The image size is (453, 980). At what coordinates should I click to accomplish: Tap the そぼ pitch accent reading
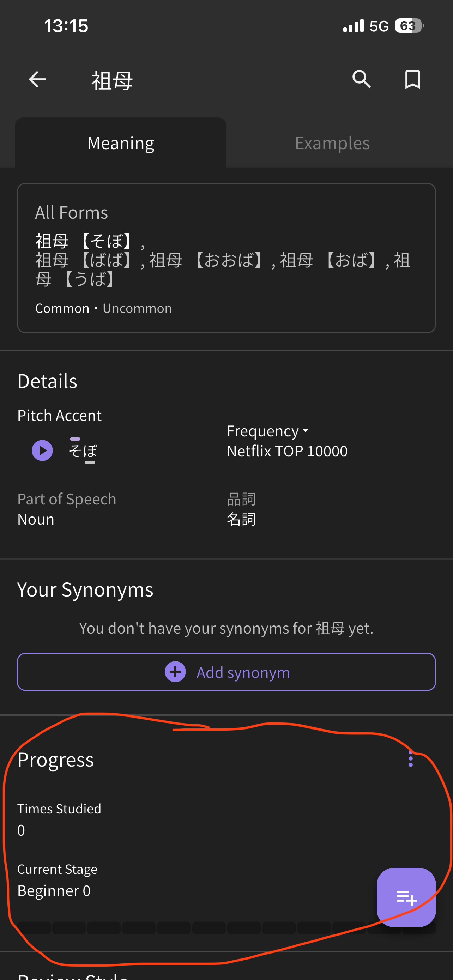(83, 451)
